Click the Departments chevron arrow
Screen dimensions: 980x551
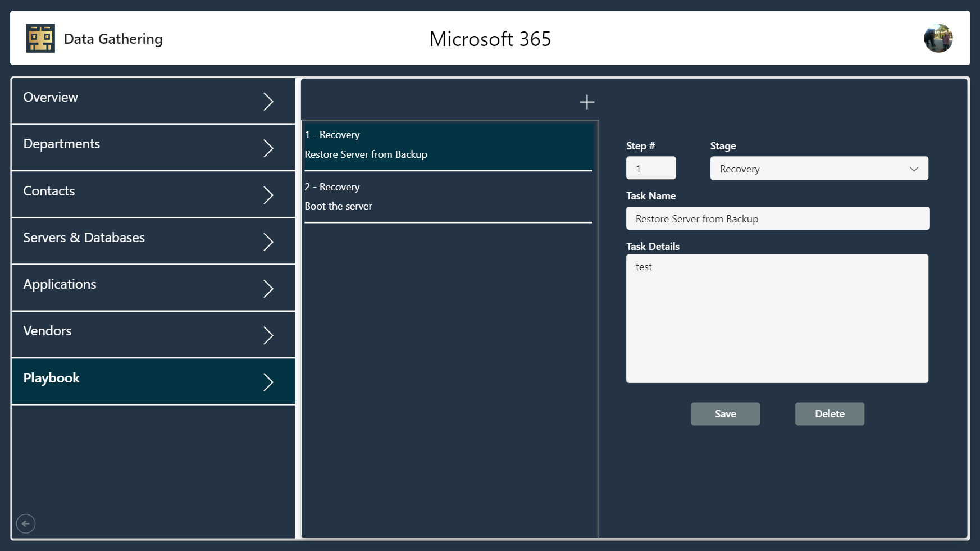268,148
